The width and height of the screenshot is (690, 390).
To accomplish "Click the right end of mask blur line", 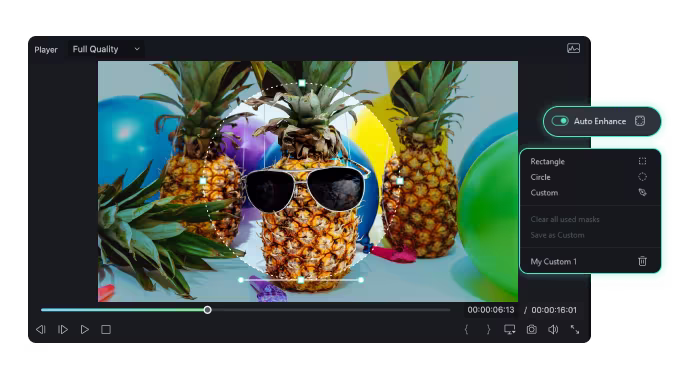I will coord(361,280).
